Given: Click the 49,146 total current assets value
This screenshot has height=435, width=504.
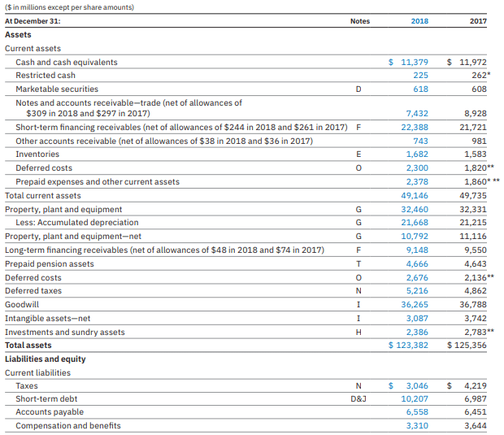Looking at the screenshot, I should click(415, 196).
